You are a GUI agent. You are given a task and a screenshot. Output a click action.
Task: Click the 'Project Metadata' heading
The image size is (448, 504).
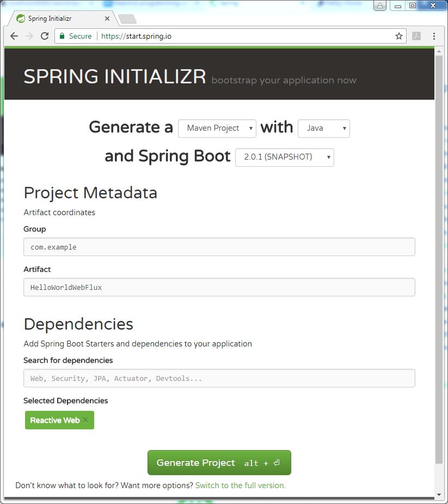point(90,193)
